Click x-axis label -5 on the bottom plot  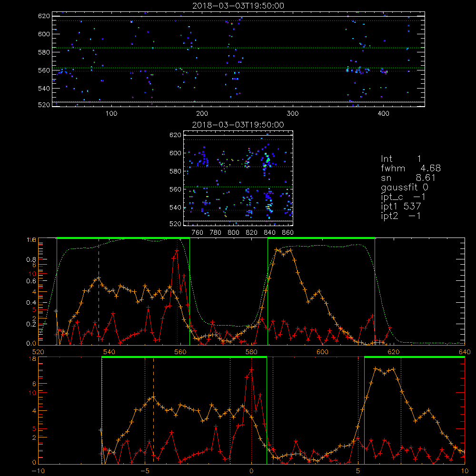pyautogui.click(x=145, y=471)
